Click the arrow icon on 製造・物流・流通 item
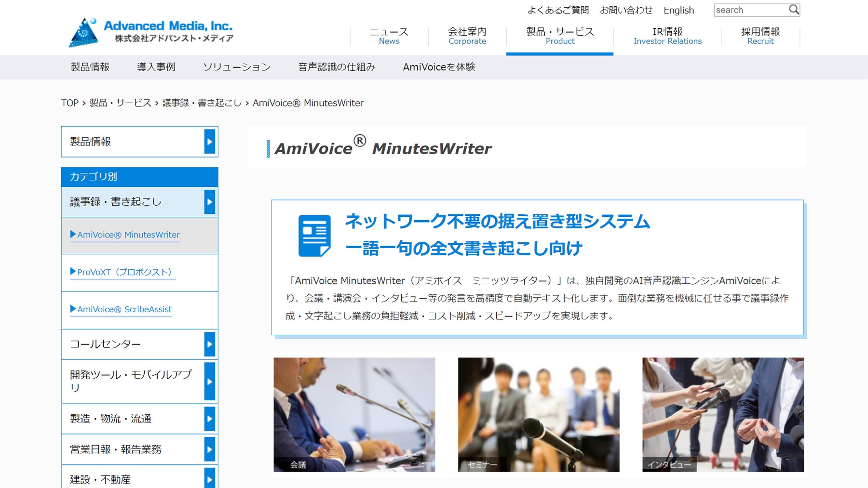The width and height of the screenshot is (868, 488). [209, 419]
